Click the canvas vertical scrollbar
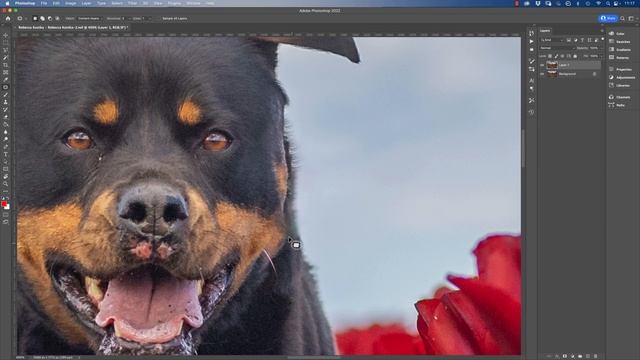This screenshot has width=640, height=360. coord(523,149)
